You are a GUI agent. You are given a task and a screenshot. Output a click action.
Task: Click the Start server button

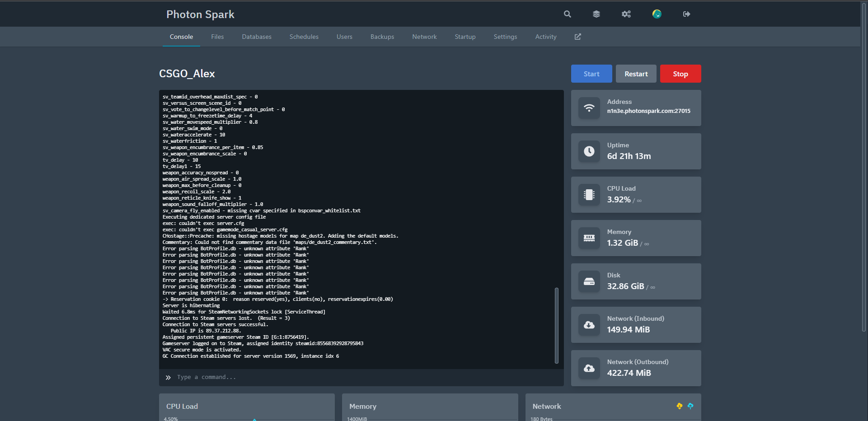click(x=591, y=74)
